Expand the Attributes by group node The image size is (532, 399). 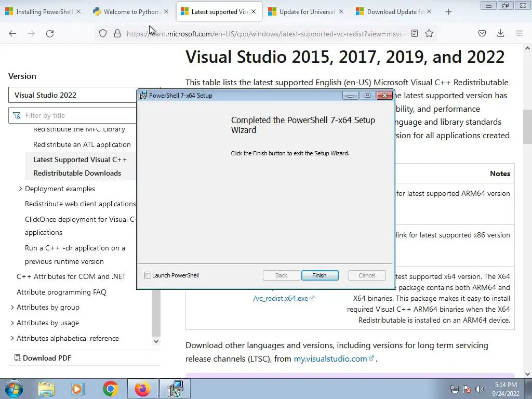pos(12,308)
